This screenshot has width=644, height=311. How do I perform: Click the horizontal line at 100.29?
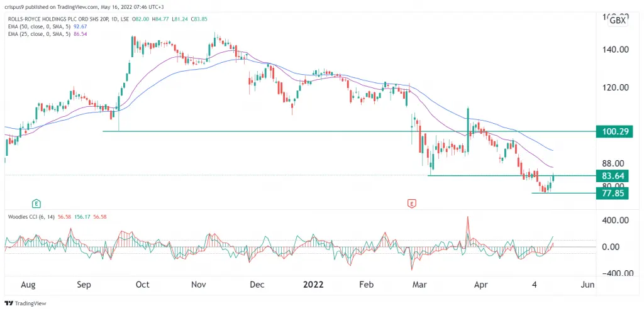click(x=349, y=131)
